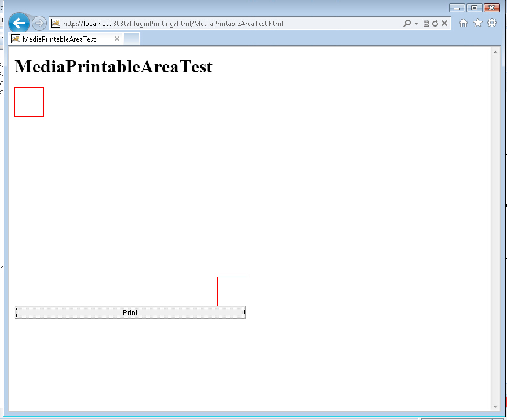Click the Stop loading X icon
The height and width of the screenshot is (420, 507).
[x=444, y=23]
